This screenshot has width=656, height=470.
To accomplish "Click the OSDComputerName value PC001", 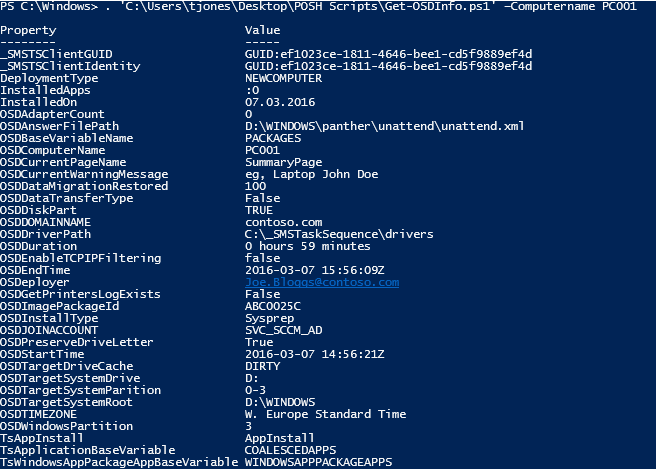I will coord(260,150).
